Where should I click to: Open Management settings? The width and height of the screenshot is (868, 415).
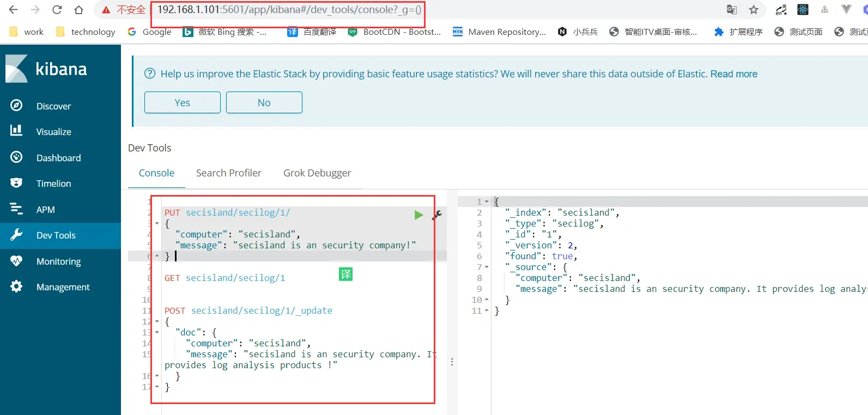point(63,287)
